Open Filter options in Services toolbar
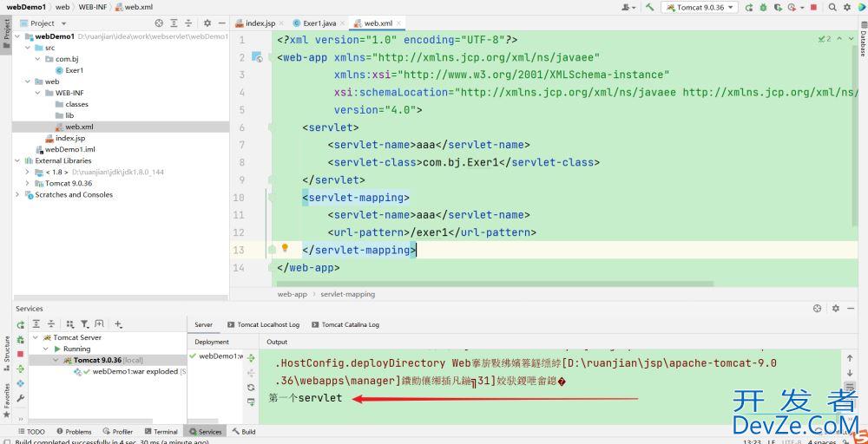The image size is (868, 444). pos(85,324)
